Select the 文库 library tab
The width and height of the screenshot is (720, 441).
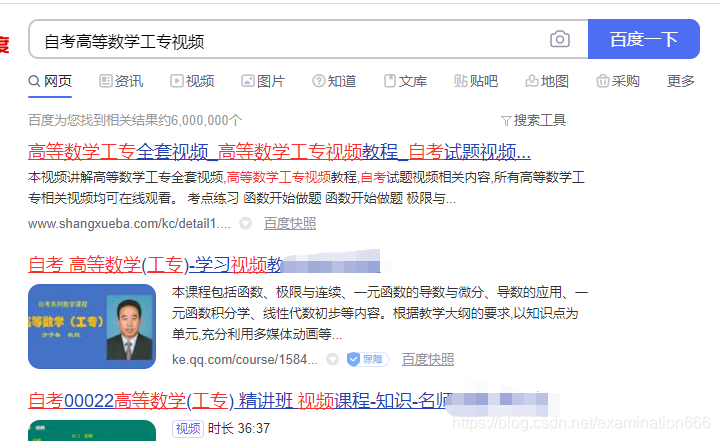pyautogui.click(x=405, y=81)
